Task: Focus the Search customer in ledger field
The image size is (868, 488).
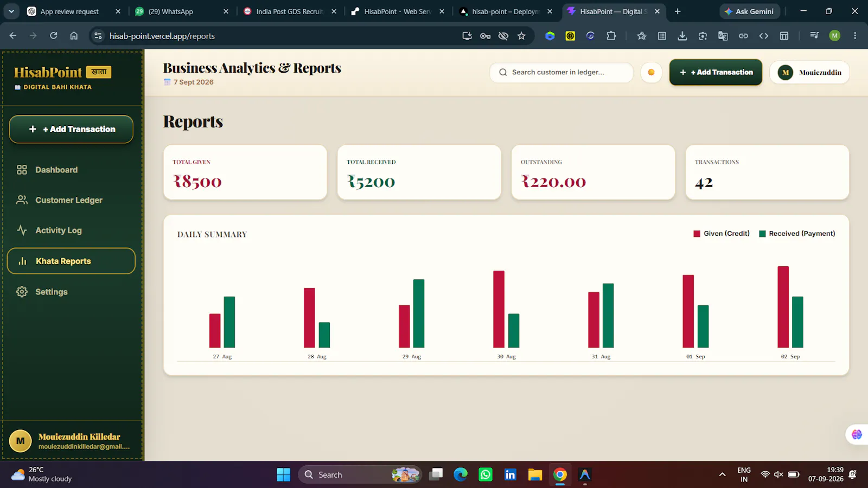Action: pos(561,72)
